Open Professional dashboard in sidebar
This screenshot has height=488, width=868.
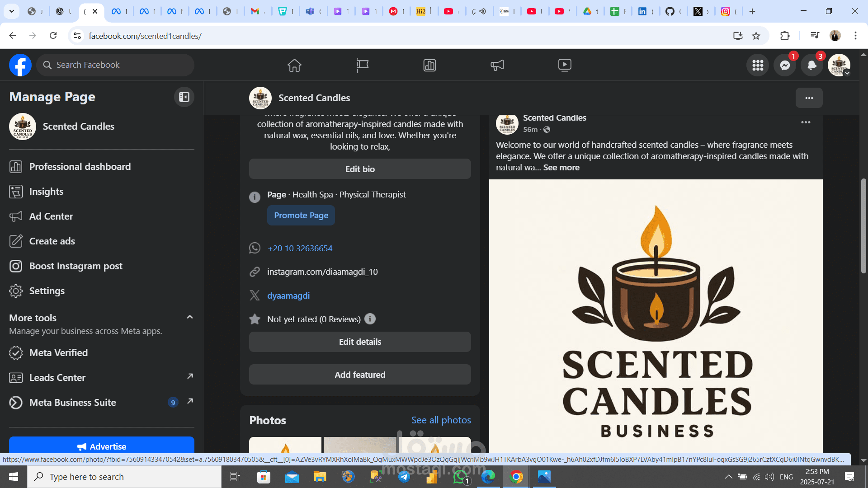(x=102, y=167)
